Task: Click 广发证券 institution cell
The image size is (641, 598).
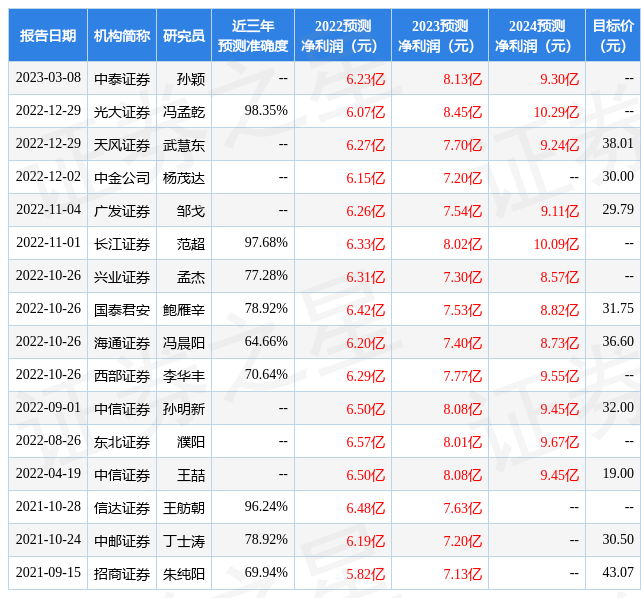Action: coord(122,211)
